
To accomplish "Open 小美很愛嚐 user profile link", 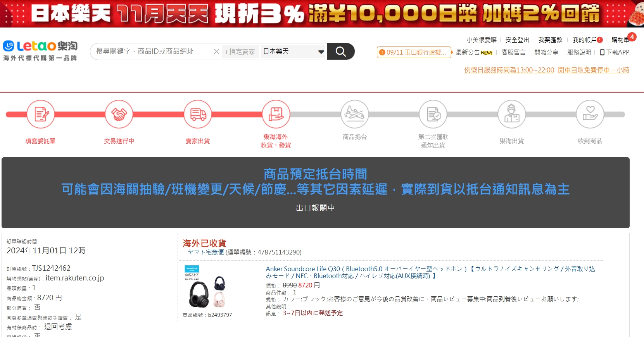I will click(482, 40).
